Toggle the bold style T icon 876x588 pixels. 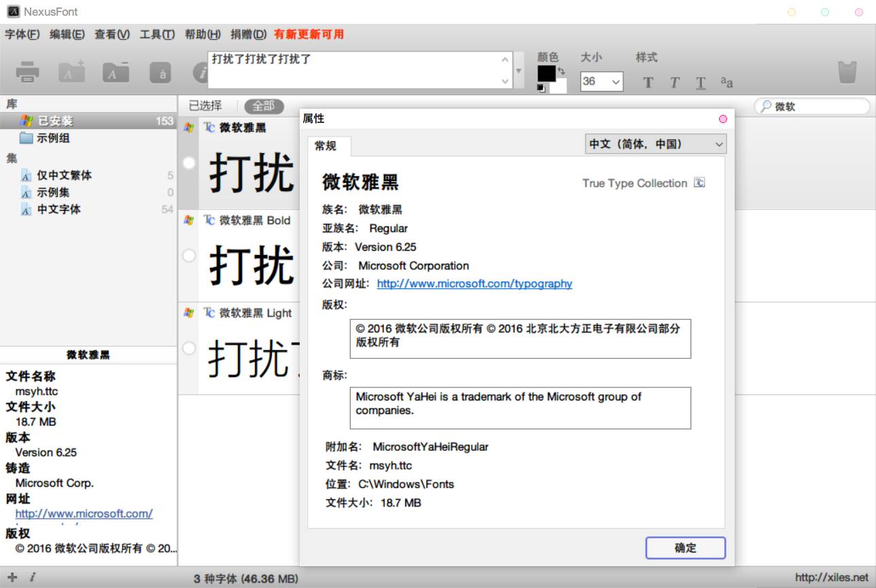648,83
